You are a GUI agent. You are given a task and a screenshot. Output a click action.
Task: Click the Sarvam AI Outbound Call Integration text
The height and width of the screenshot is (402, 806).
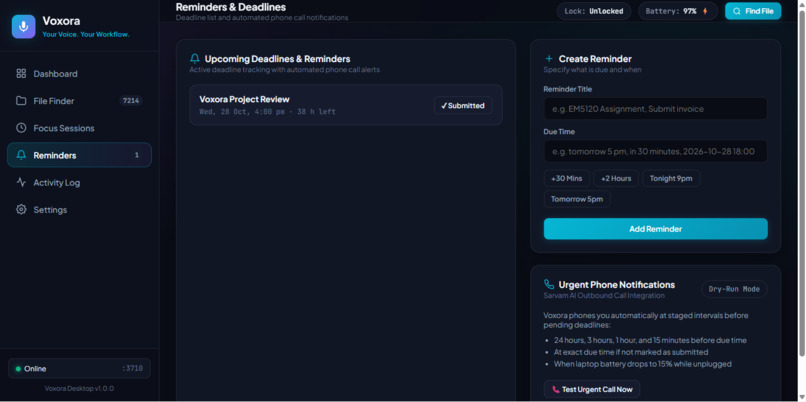pyautogui.click(x=604, y=296)
